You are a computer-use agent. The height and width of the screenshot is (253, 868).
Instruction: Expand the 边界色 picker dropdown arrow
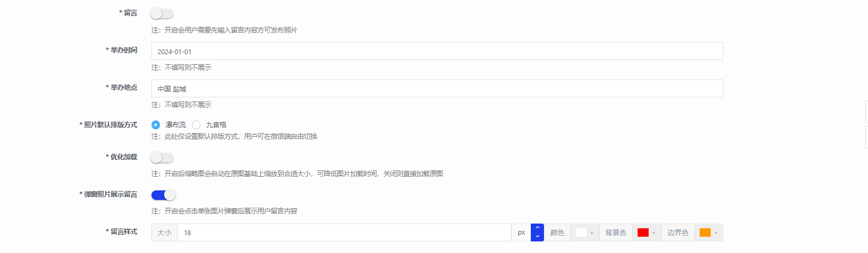tap(716, 233)
